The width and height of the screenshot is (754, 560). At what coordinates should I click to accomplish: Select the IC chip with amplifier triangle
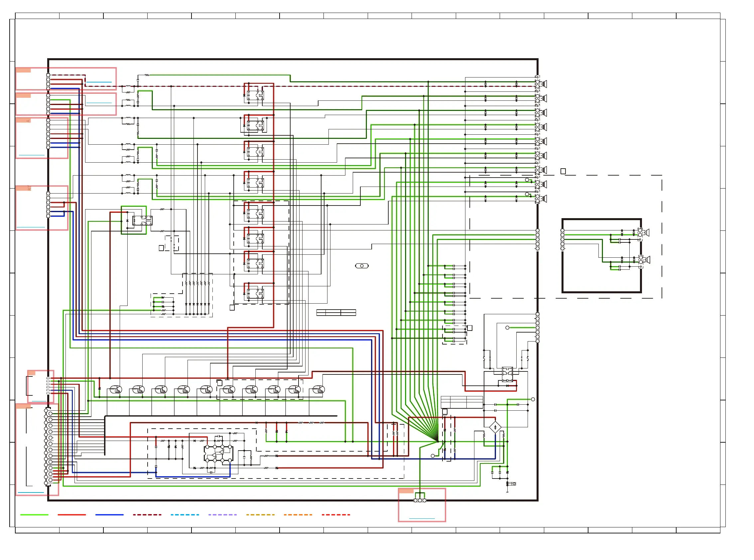point(218,454)
